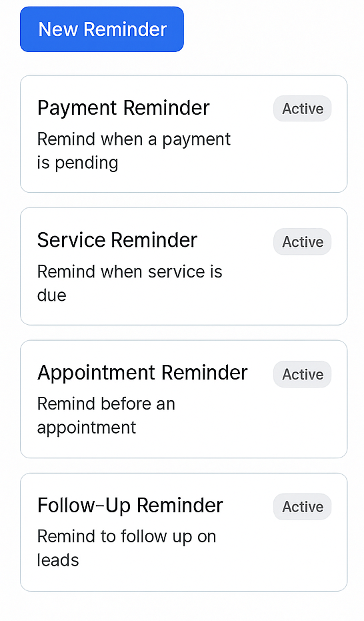The image size is (364, 621).
Task: Select the Service Reminder heading
Action: [117, 240]
